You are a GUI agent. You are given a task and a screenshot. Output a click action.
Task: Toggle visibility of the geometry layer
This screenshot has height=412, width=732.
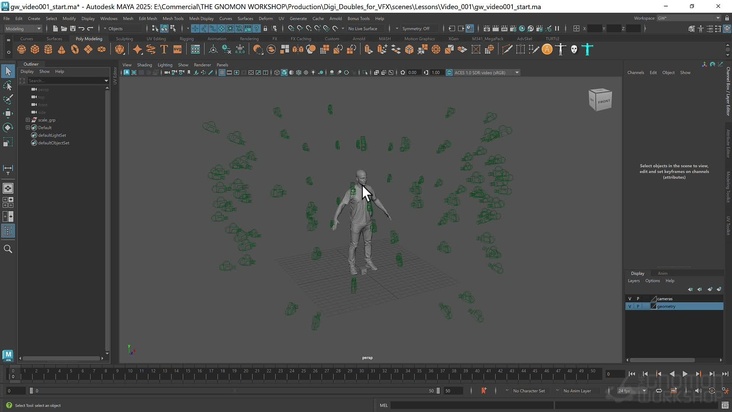coord(630,306)
